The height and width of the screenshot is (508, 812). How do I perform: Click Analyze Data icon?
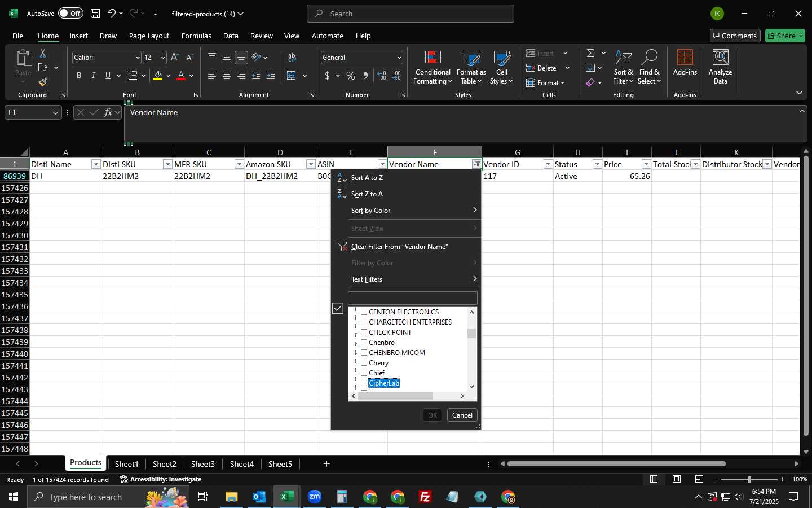click(x=720, y=67)
